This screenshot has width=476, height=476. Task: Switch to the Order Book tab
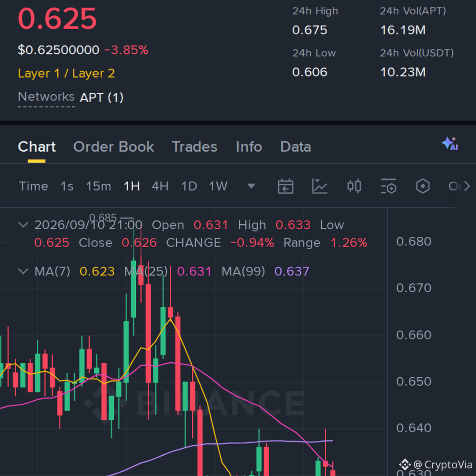[x=114, y=147]
